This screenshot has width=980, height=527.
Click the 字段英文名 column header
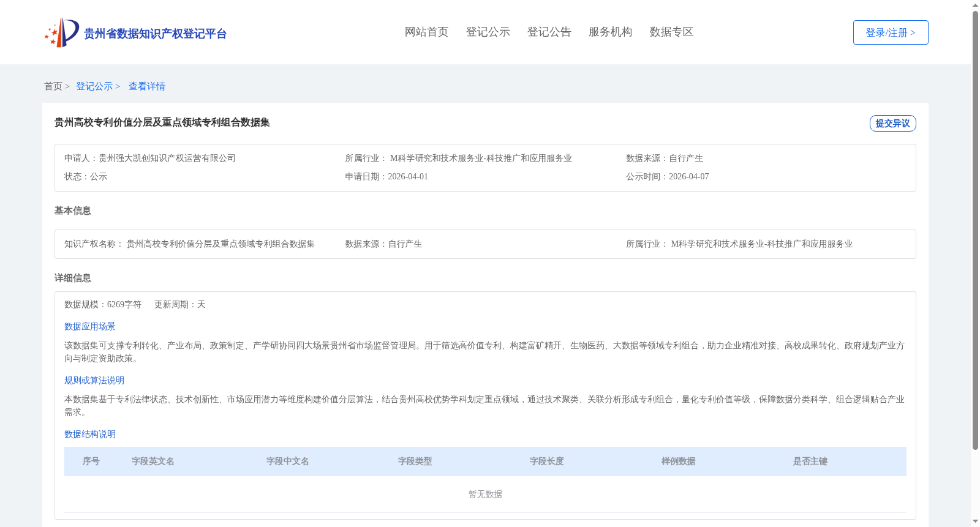click(153, 462)
